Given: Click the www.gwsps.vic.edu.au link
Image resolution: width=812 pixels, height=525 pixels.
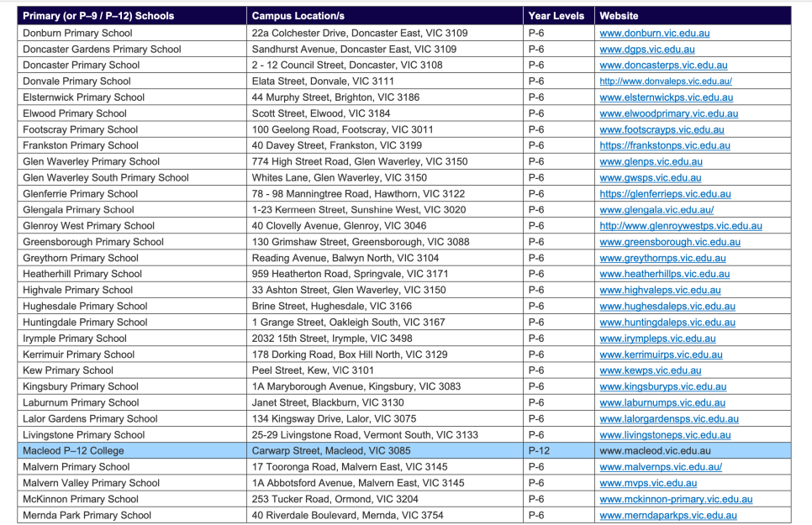Looking at the screenshot, I should [x=651, y=178].
